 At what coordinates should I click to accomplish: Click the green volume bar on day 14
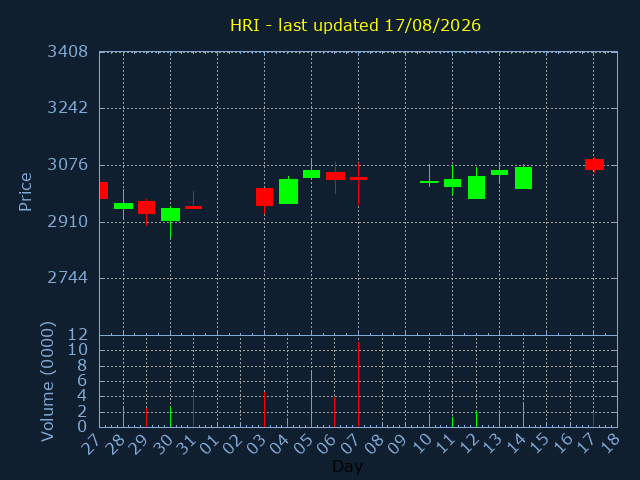coord(523,415)
